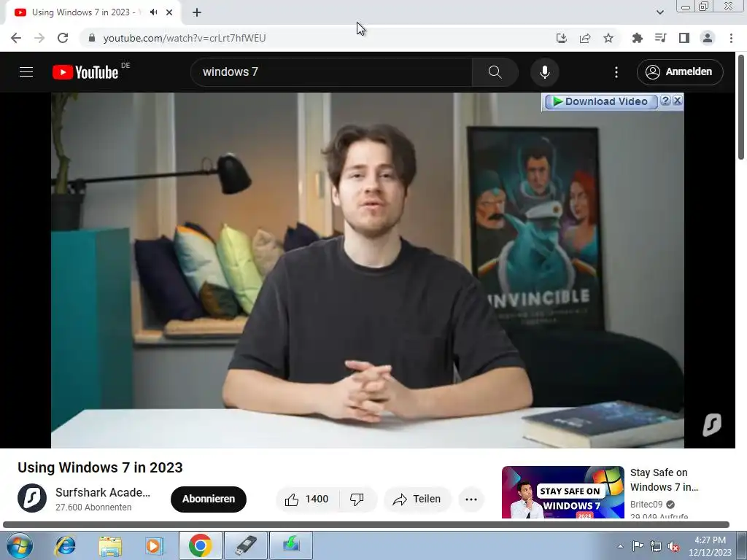Click the question mark help on download bar
The height and width of the screenshot is (560, 747).
pos(665,101)
